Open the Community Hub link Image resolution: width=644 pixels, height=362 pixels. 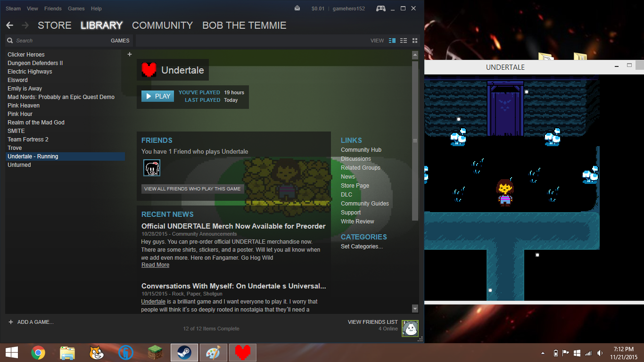361,150
